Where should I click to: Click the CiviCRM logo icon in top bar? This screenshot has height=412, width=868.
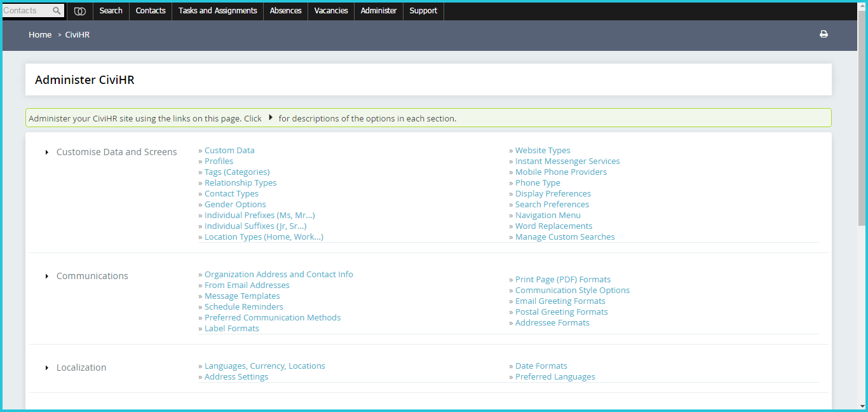[79, 11]
